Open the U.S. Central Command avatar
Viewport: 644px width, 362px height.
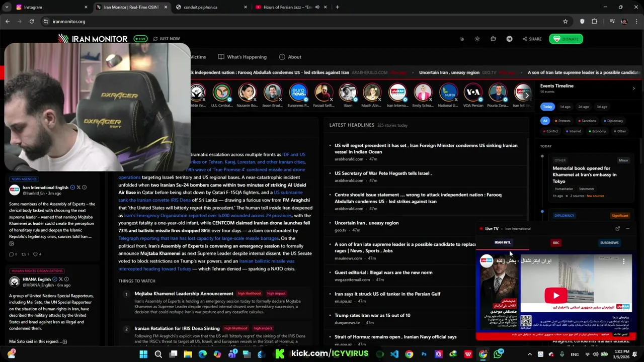point(222,93)
